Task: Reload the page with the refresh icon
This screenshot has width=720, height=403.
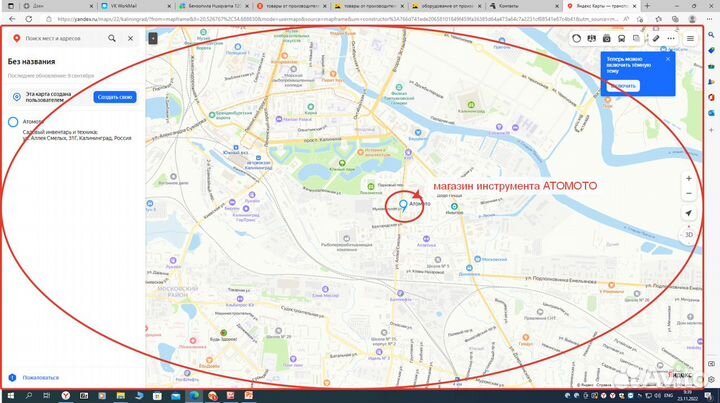Action: point(28,19)
